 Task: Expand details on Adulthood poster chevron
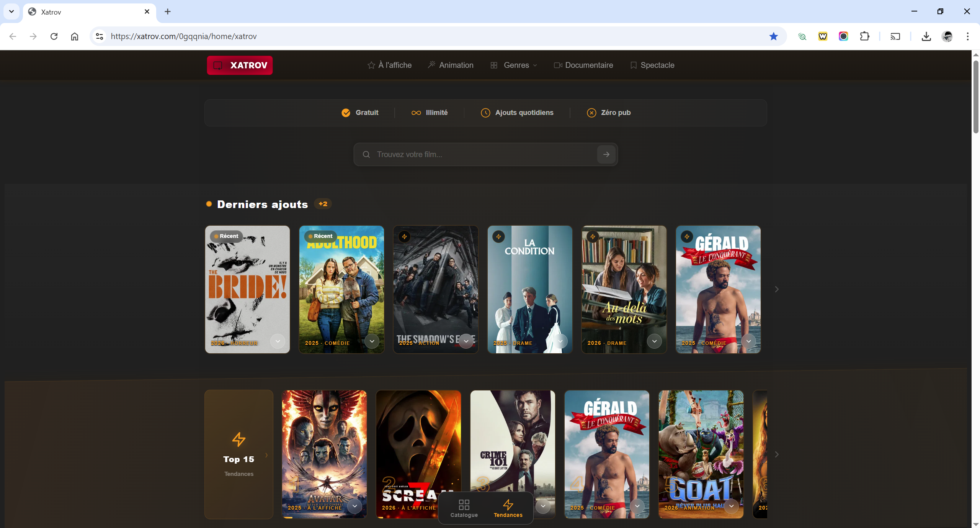(372, 341)
